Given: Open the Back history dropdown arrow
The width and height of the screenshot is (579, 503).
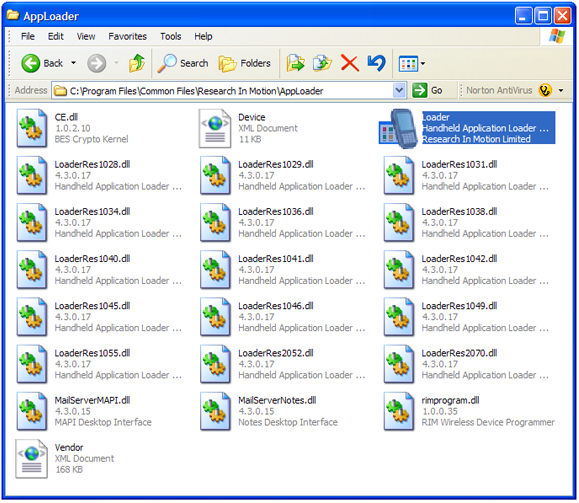Looking at the screenshot, I should point(73,63).
